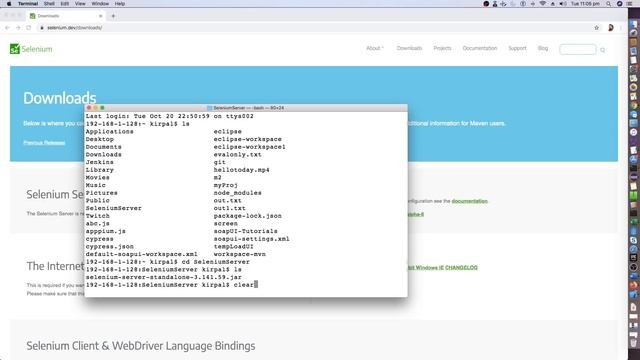This screenshot has width=640, height=360.
Task: Open Projects in site navigation
Action: (x=442, y=48)
